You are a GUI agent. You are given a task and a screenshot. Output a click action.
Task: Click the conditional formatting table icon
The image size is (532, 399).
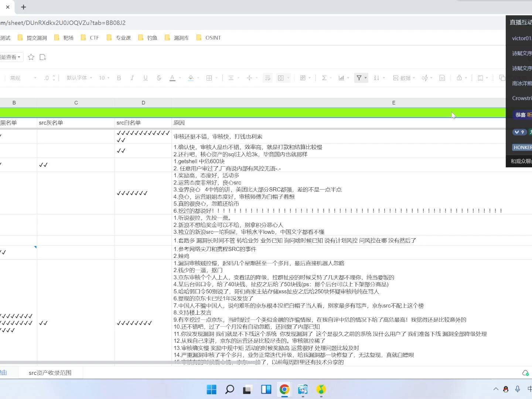pyautogui.click(x=303, y=78)
